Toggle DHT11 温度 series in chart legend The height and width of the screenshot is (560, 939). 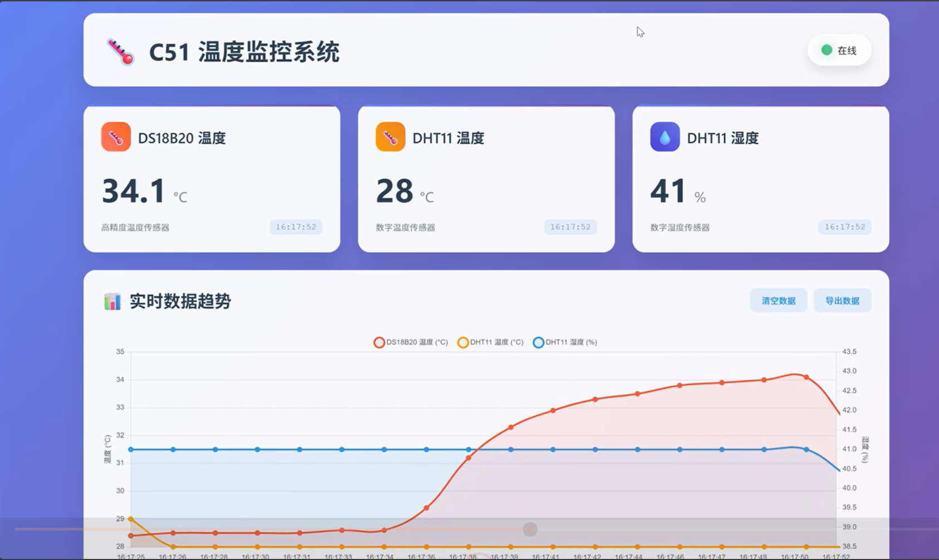pyautogui.click(x=490, y=342)
